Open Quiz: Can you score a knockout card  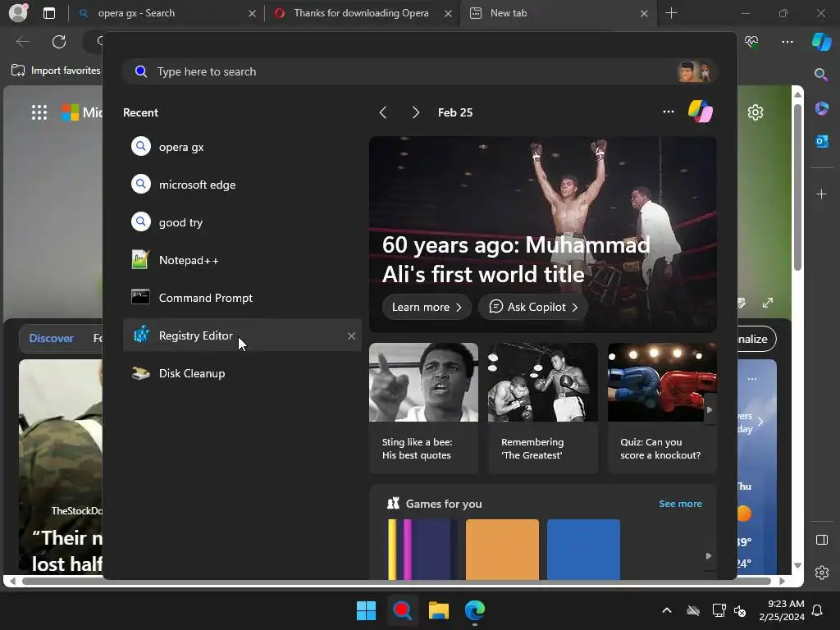click(x=662, y=408)
